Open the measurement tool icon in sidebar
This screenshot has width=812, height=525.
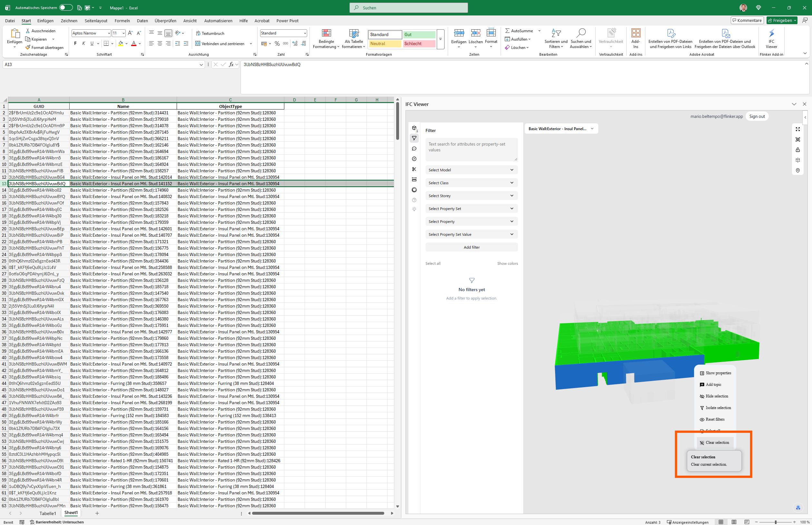[414, 179]
